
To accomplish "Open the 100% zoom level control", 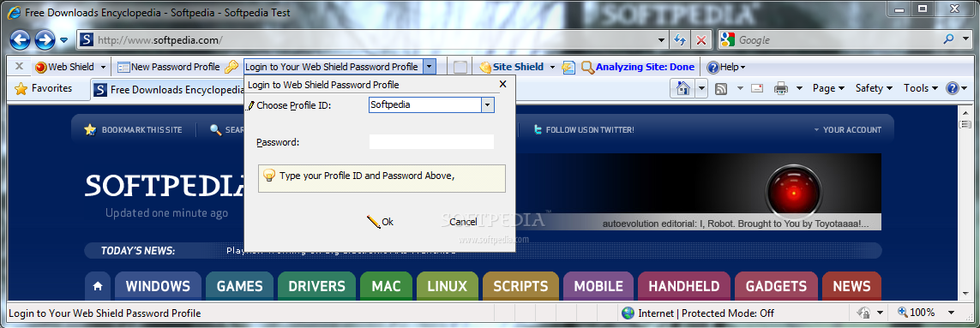I will [x=927, y=313].
